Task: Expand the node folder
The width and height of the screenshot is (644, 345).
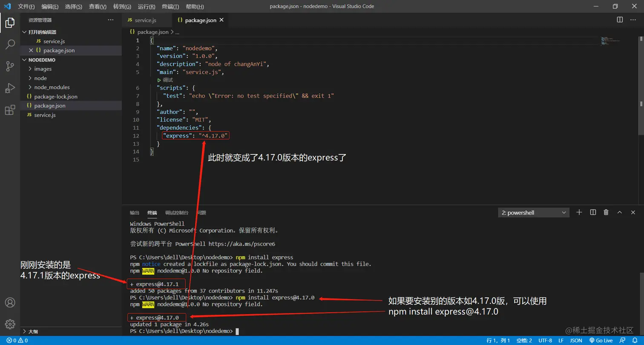Action: click(x=71, y=78)
